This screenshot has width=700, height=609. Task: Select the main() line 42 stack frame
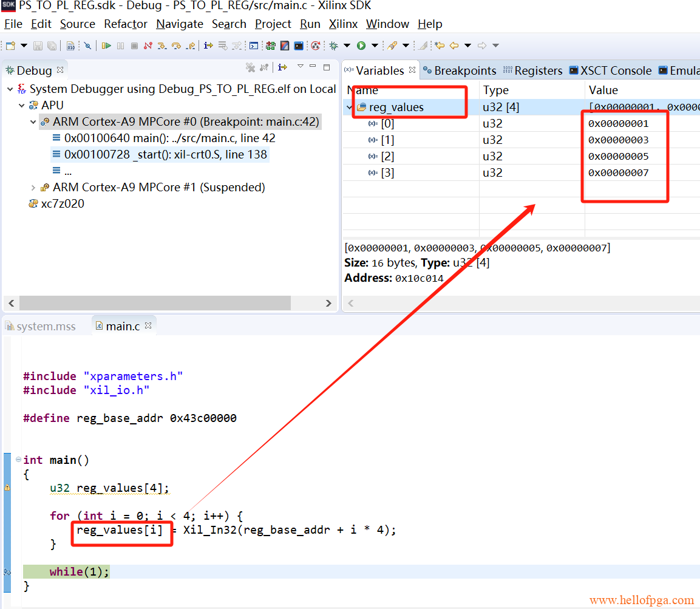169,138
